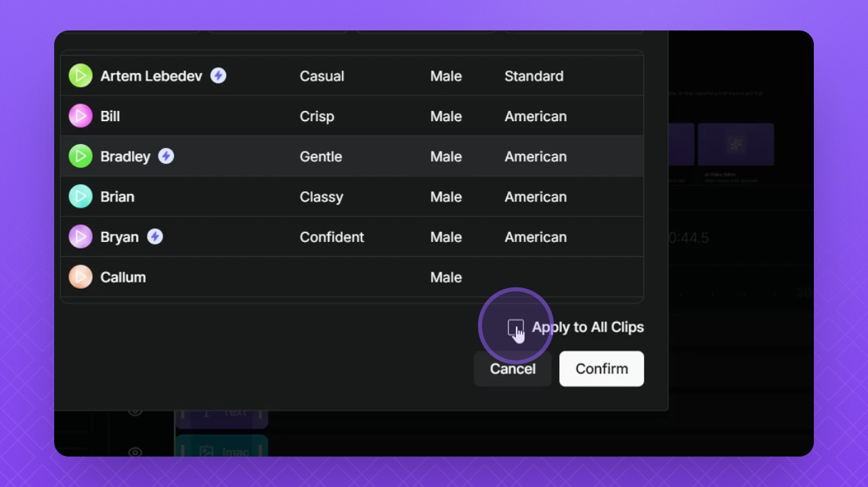868x487 pixels.
Task: Click Male gender in Bryan's row
Action: pyautogui.click(x=446, y=237)
